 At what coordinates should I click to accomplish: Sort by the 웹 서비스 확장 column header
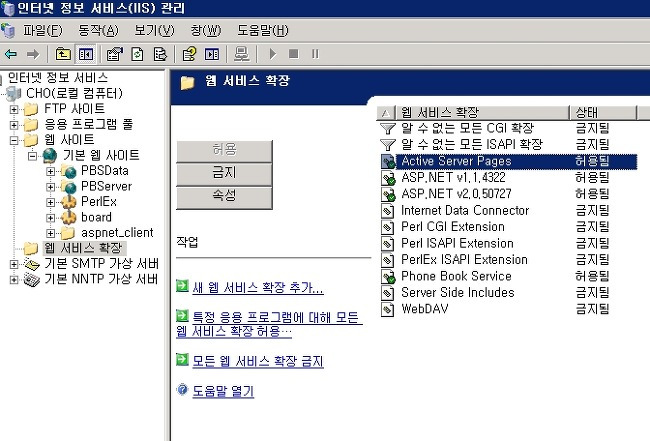(x=483, y=113)
